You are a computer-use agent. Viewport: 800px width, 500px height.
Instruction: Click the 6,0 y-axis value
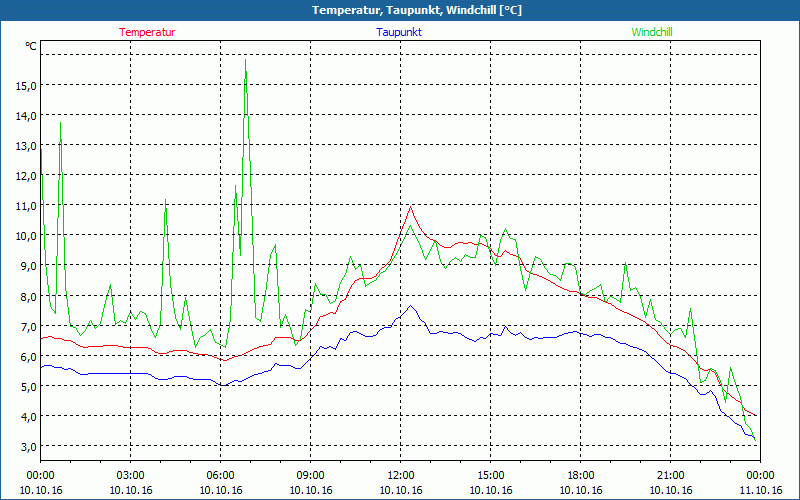29,357
